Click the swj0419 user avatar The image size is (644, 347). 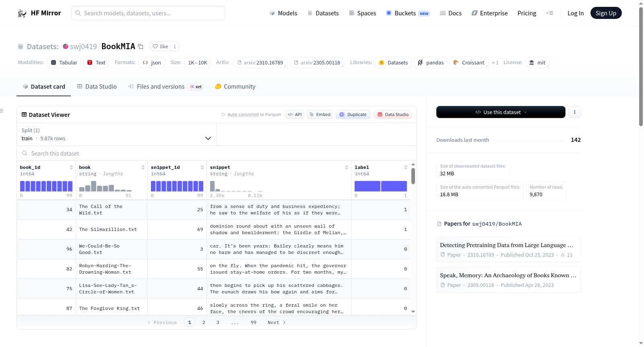coord(66,46)
